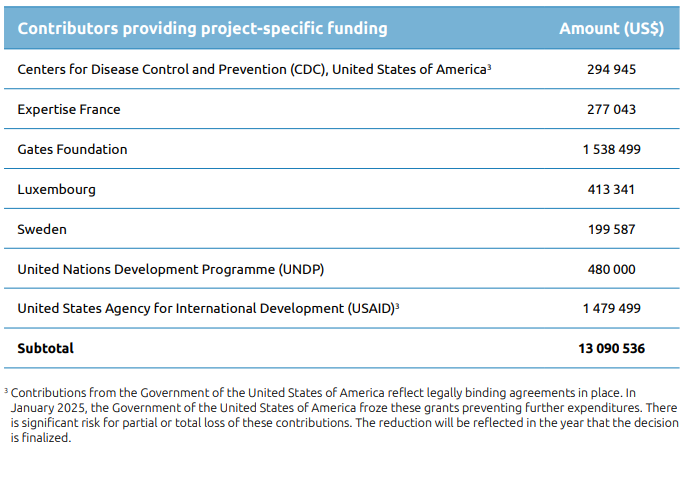Select the 'Expertise France' row label

click(x=69, y=109)
